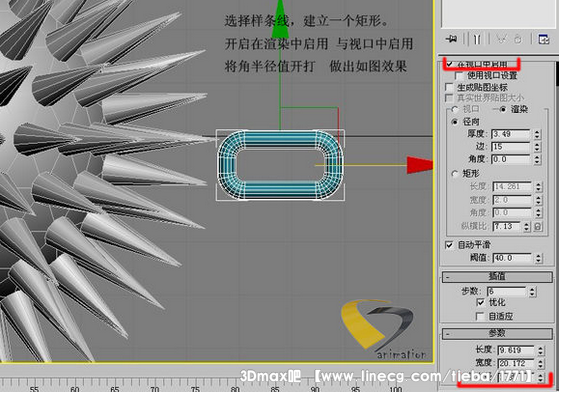Select the 渲染 radio button

point(503,109)
